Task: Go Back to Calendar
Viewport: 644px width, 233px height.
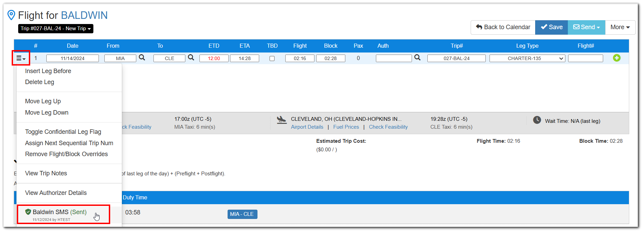Action: [x=503, y=27]
